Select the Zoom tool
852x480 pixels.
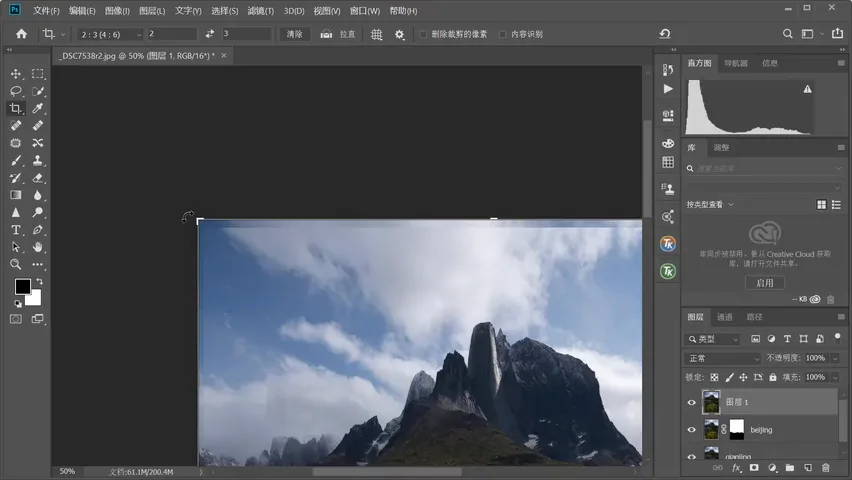[x=16, y=264]
